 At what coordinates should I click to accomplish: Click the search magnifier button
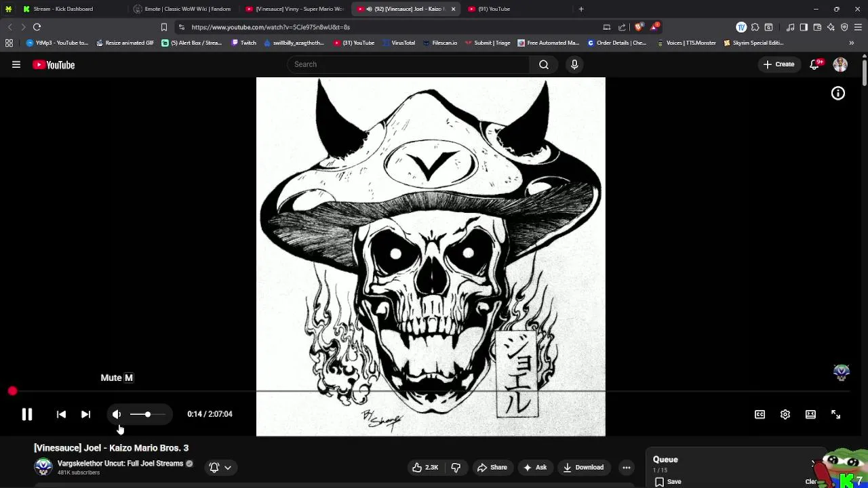(x=544, y=64)
